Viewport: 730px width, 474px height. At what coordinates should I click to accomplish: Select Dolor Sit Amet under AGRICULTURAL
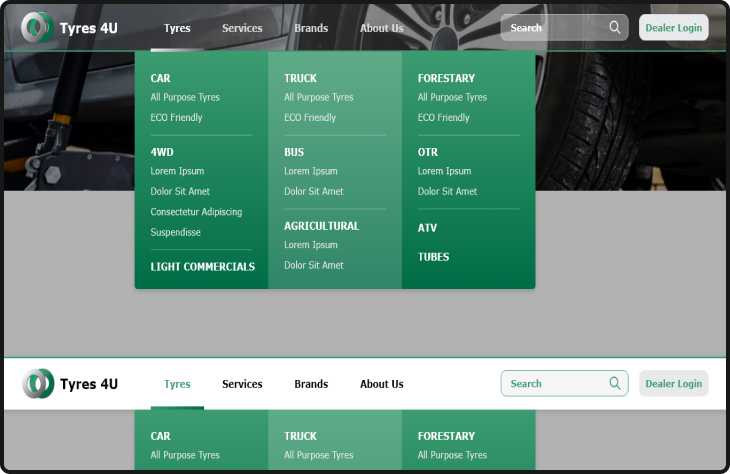pos(313,265)
